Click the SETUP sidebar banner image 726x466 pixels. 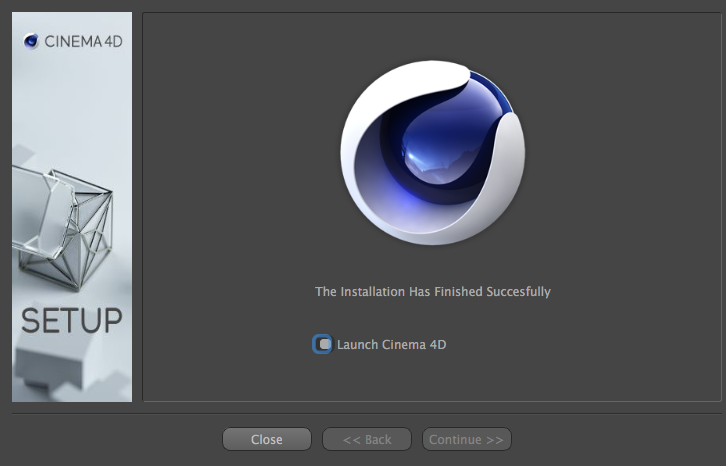(x=72, y=207)
